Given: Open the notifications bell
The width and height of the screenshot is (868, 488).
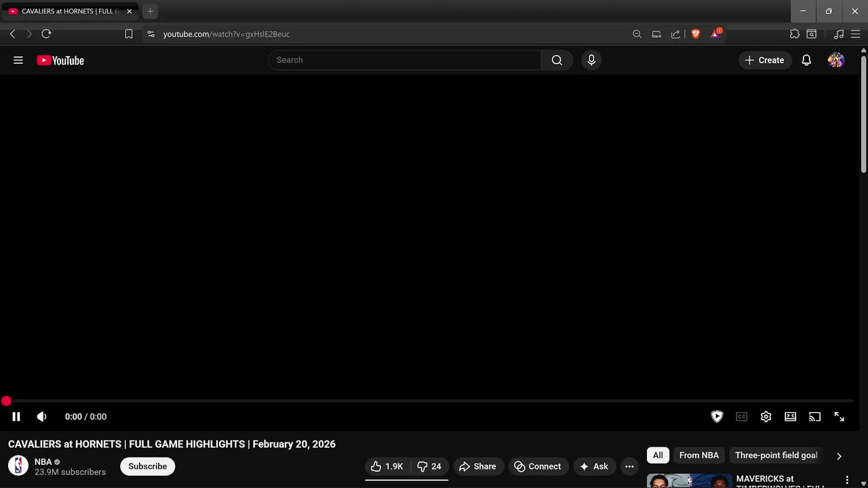Looking at the screenshot, I should tap(806, 60).
